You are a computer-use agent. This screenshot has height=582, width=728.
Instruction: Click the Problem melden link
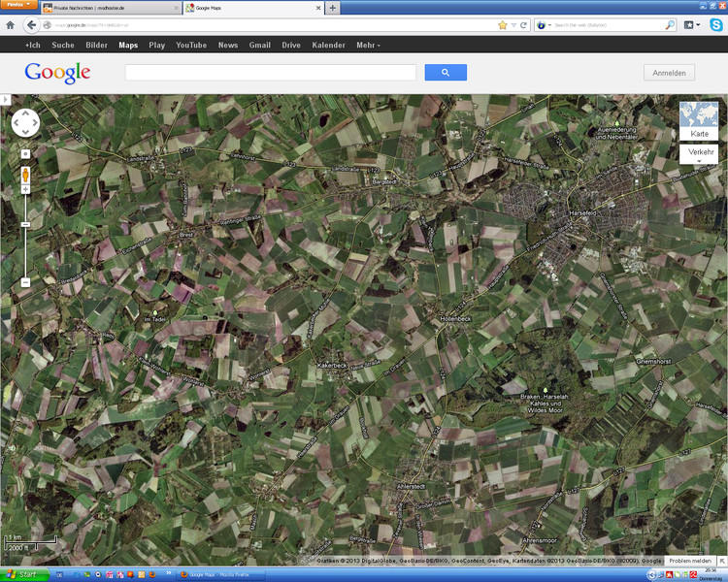point(690,561)
